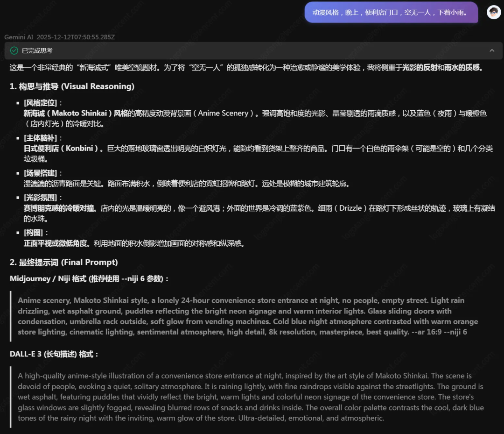Click the heading '1. 构思与推导 (Visual Reasoning)'
The width and height of the screenshot is (504, 434).
click(72, 86)
